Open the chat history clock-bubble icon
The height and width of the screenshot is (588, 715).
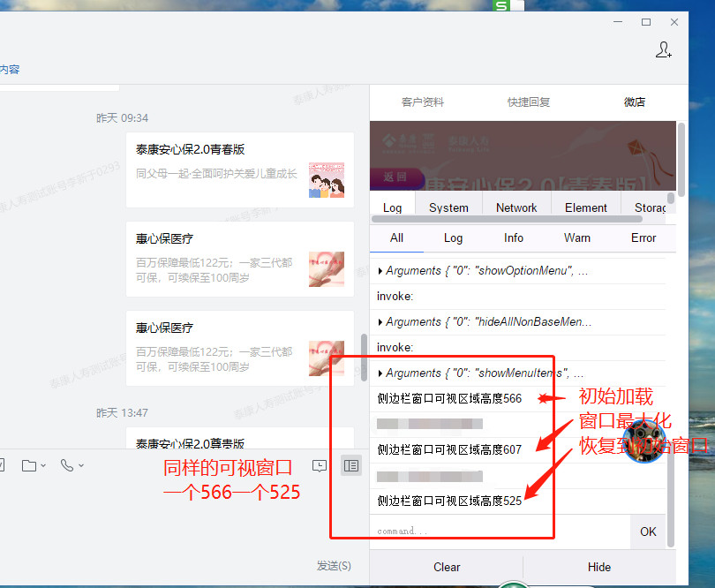pos(320,466)
